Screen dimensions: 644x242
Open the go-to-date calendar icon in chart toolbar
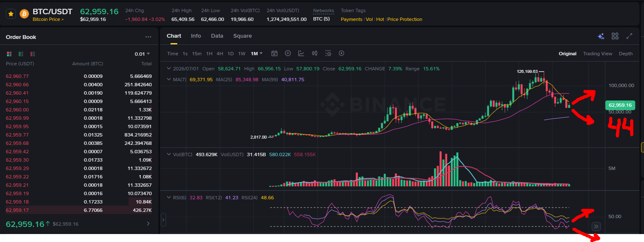tap(274, 53)
